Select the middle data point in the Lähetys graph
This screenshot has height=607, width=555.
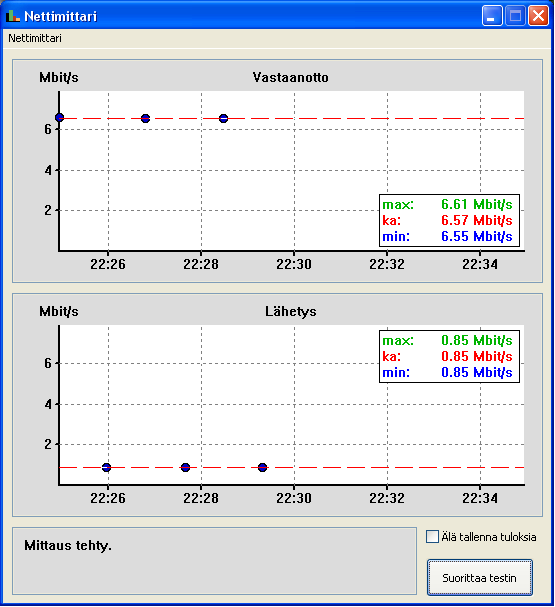(x=185, y=467)
